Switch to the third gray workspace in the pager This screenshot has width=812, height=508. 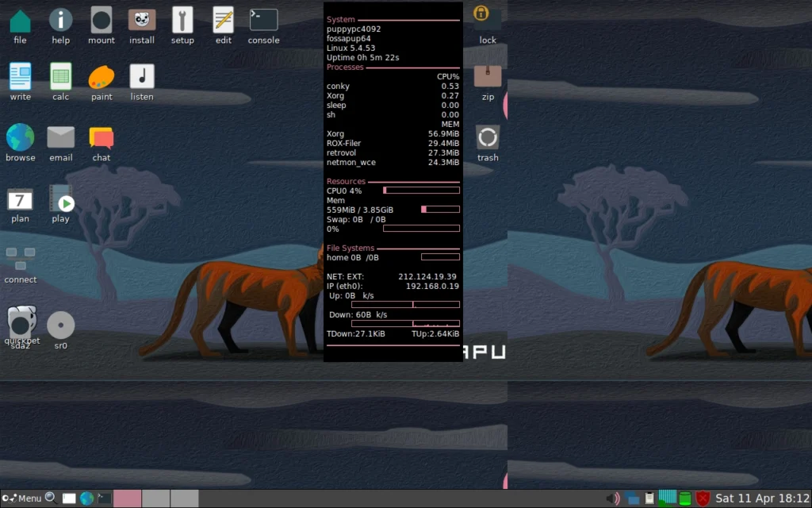point(184,498)
